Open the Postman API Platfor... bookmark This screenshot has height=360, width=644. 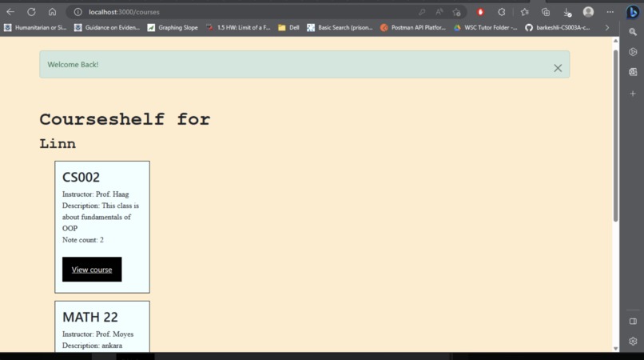pyautogui.click(x=413, y=27)
